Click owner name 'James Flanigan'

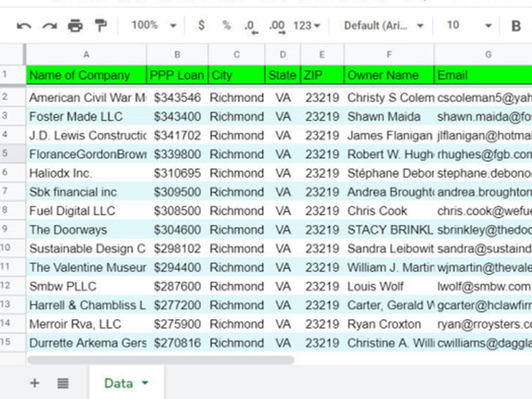point(389,136)
